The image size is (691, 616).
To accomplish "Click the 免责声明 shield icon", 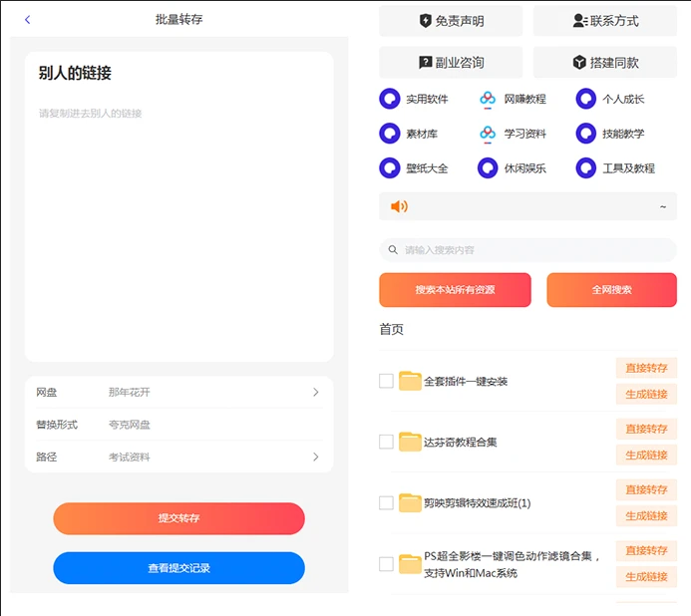I will click(426, 21).
